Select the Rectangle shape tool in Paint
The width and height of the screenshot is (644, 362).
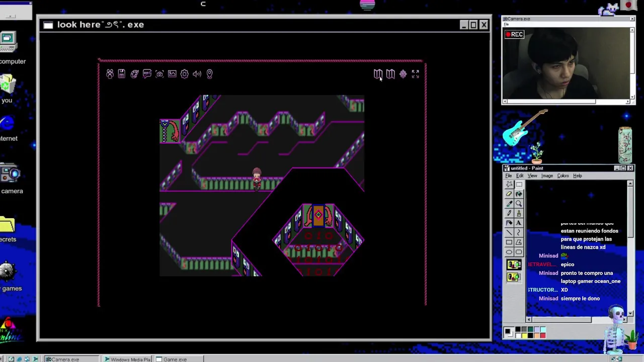tap(509, 242)
